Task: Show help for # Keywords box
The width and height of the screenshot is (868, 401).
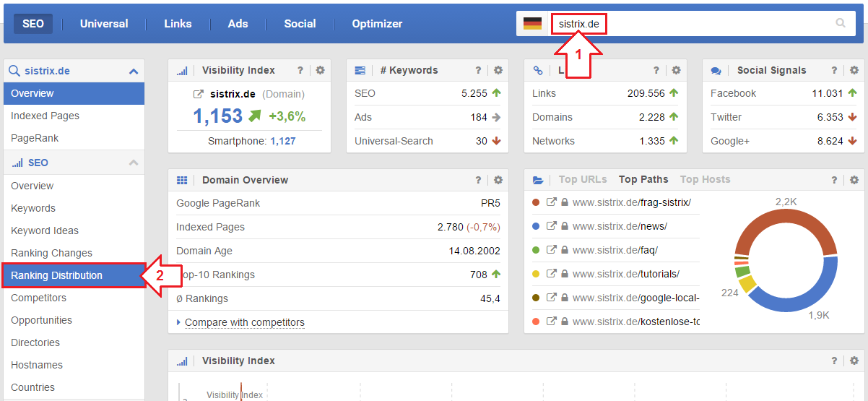Action: point(478,70)
